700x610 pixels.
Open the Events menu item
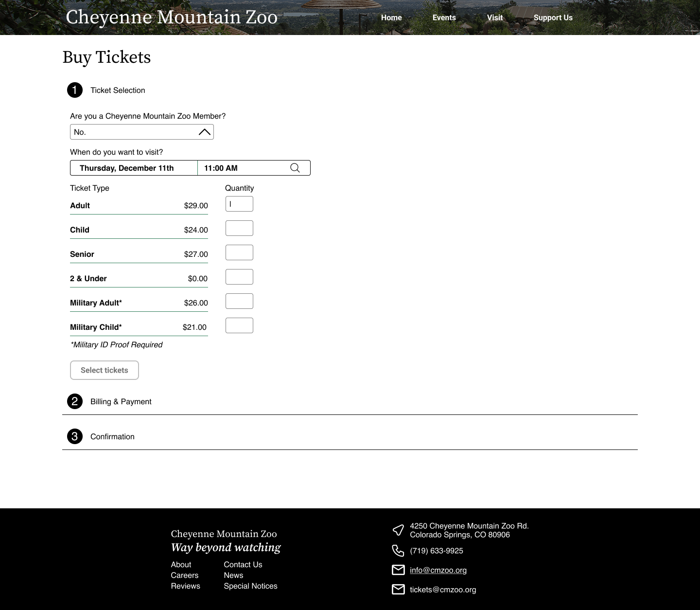point(444,18)
